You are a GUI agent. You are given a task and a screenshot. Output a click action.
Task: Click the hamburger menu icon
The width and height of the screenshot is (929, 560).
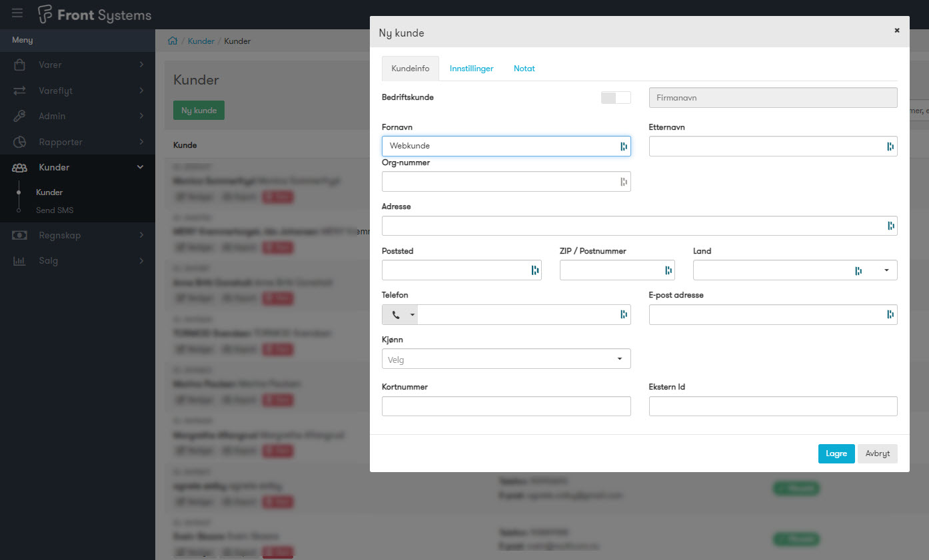(x=17, y=13)
